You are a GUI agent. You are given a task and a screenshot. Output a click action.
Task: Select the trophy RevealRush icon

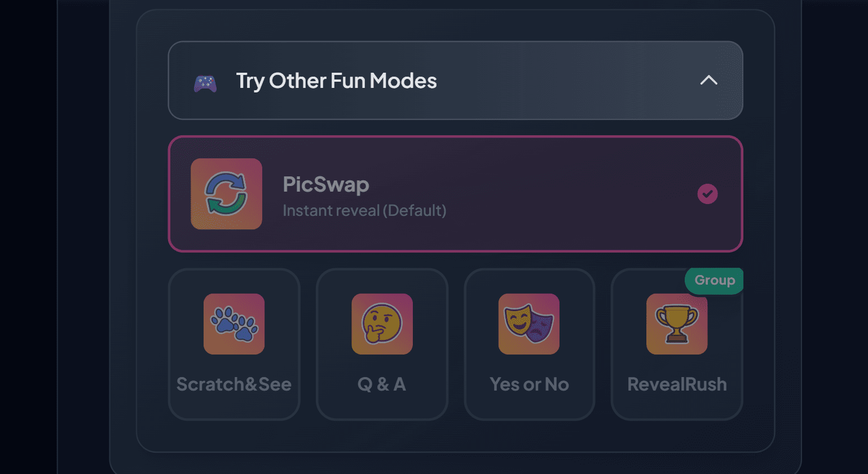coord(677,324)
